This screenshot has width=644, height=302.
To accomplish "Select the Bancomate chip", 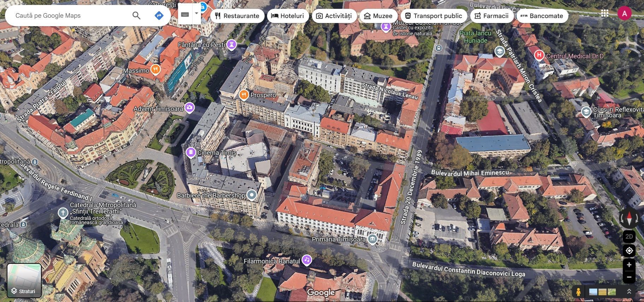I will coord(542,16).
